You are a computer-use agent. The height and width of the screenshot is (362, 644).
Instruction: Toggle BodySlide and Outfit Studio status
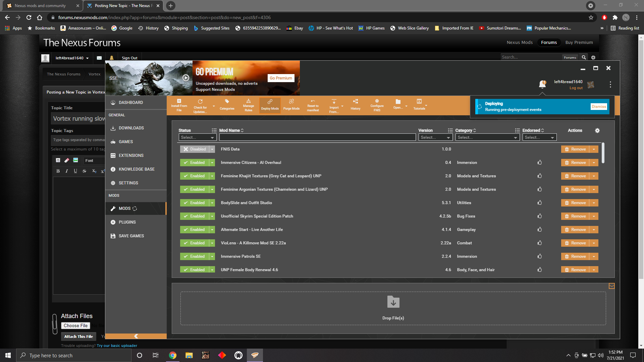195,203
